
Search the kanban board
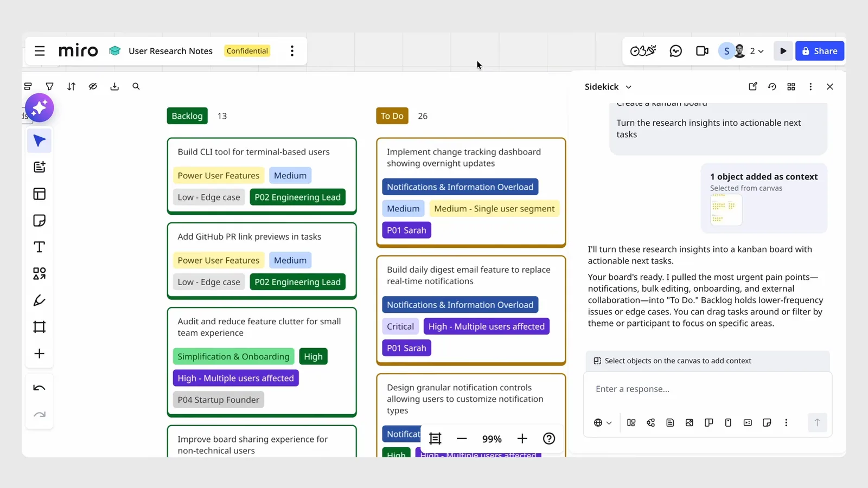(136, 86)
